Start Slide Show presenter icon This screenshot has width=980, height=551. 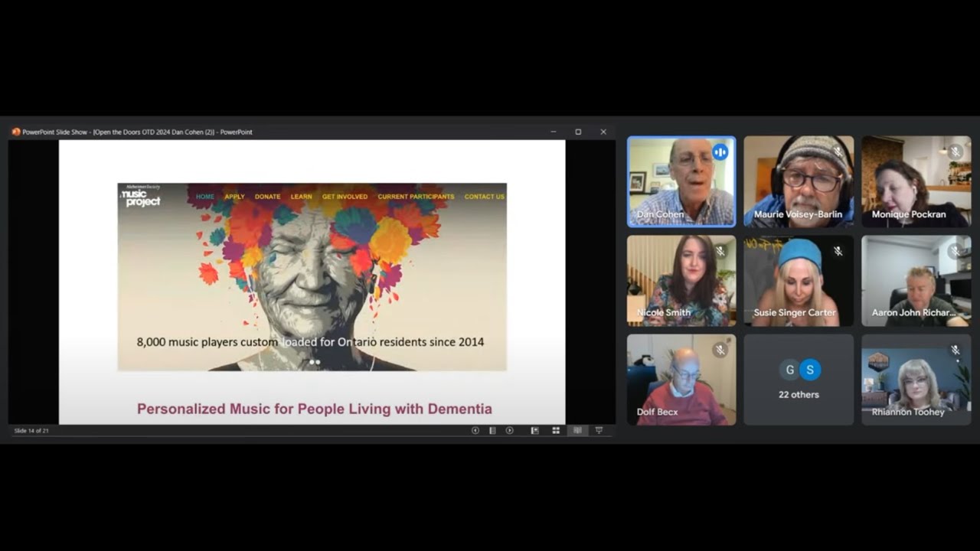coord(599,431)
